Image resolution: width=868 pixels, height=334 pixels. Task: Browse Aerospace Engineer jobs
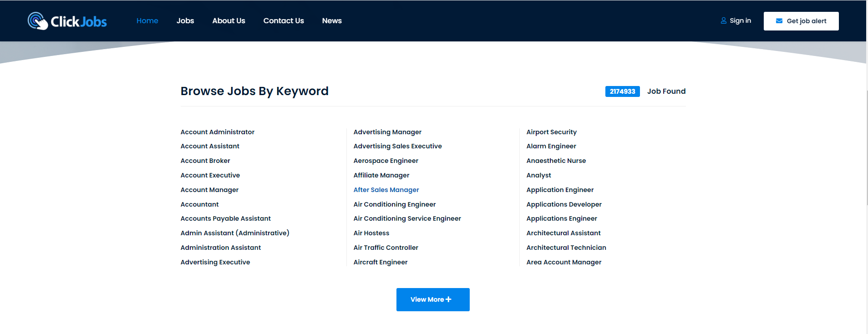[386, 161]
